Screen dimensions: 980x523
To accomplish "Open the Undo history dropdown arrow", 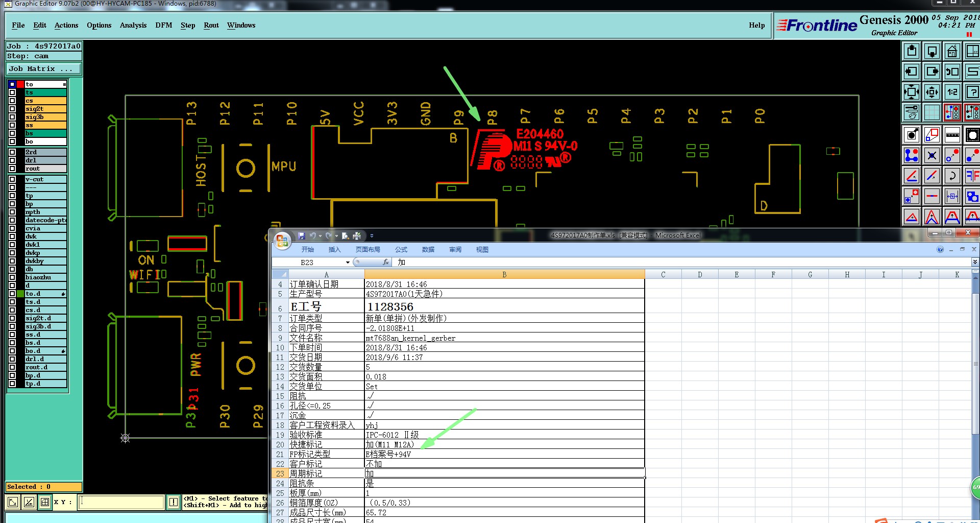I will point(320,236).
